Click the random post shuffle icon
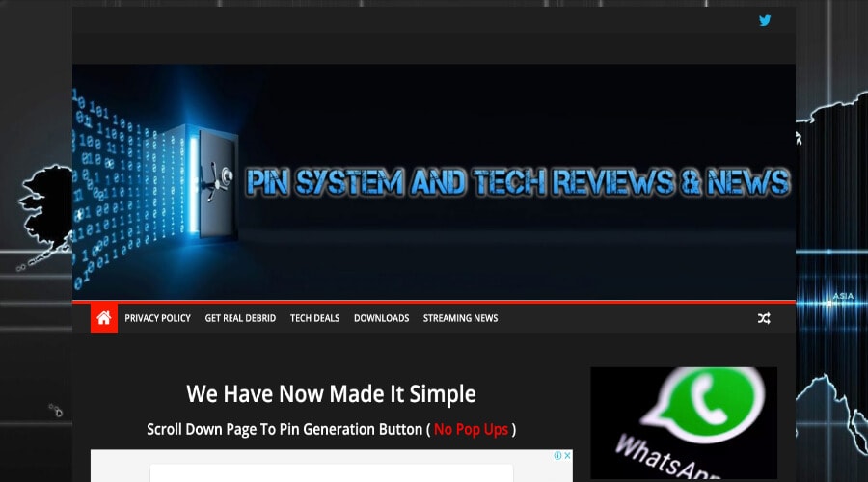Image resolution: width=868 pixels, height=482 pixels. [764, 318]
